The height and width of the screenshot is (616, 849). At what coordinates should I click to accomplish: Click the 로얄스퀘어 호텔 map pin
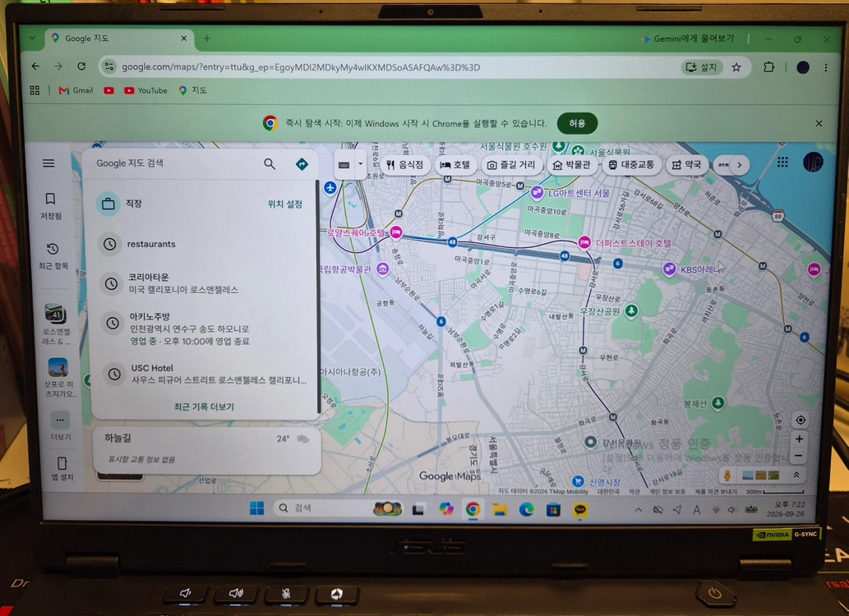[396, 232]
